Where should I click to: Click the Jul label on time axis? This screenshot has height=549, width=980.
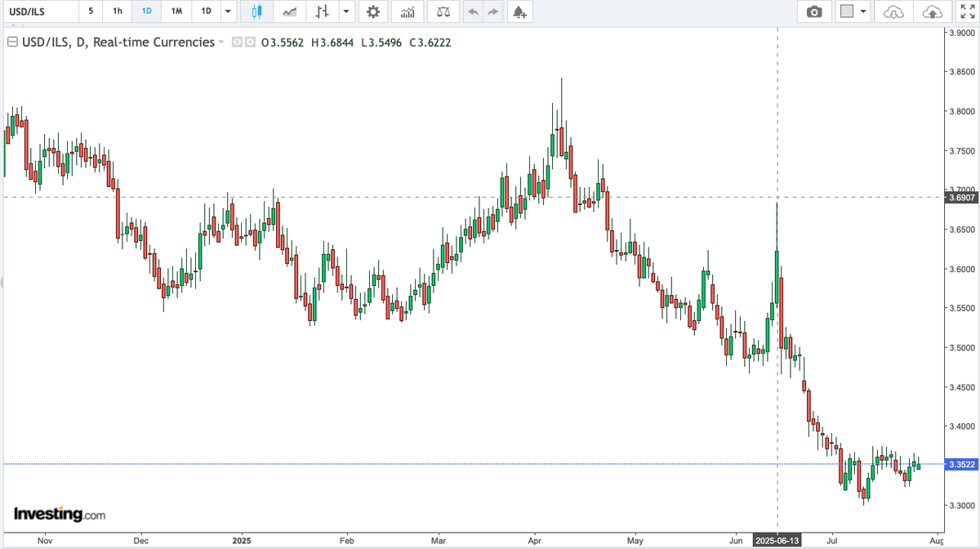pyautogui.click(x=832, y=540)
